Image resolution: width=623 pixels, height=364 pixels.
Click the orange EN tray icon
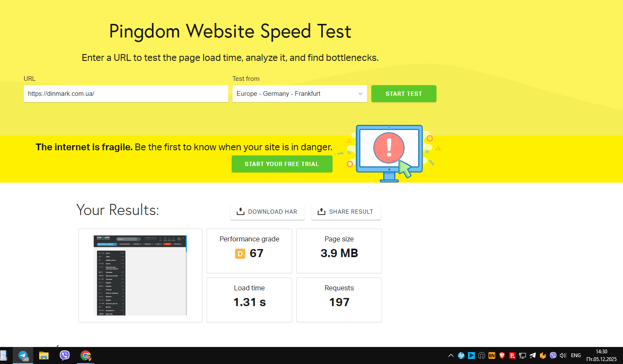point(492,355)
